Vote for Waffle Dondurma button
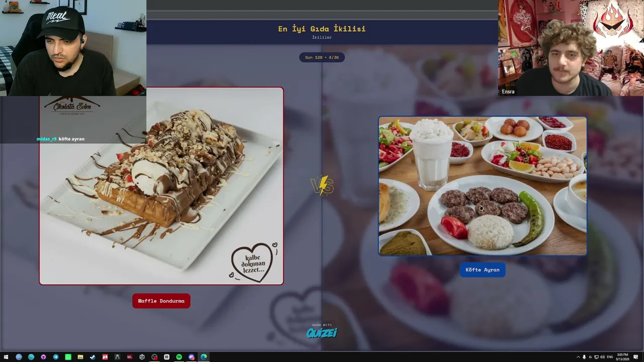 (x=162, y=301)
